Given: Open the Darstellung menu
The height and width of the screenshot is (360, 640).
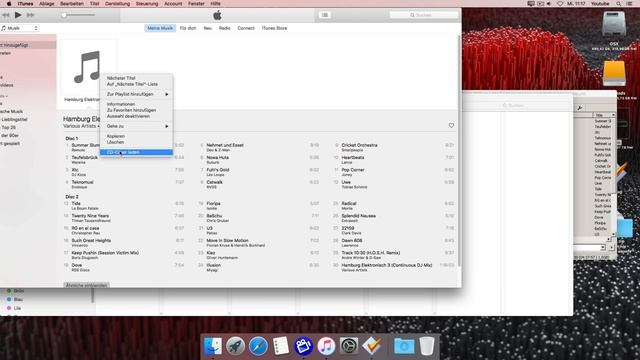Looking at the screenshot, I should [117, 4].
